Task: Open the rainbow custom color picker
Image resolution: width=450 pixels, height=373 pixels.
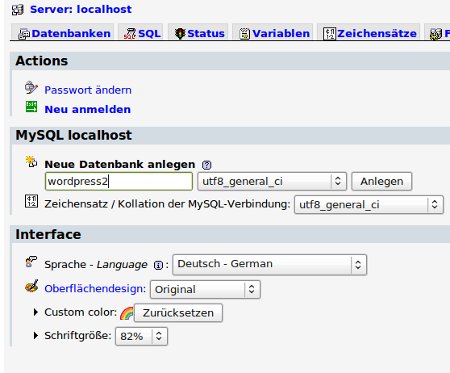Action: click(x=127, y=313)
